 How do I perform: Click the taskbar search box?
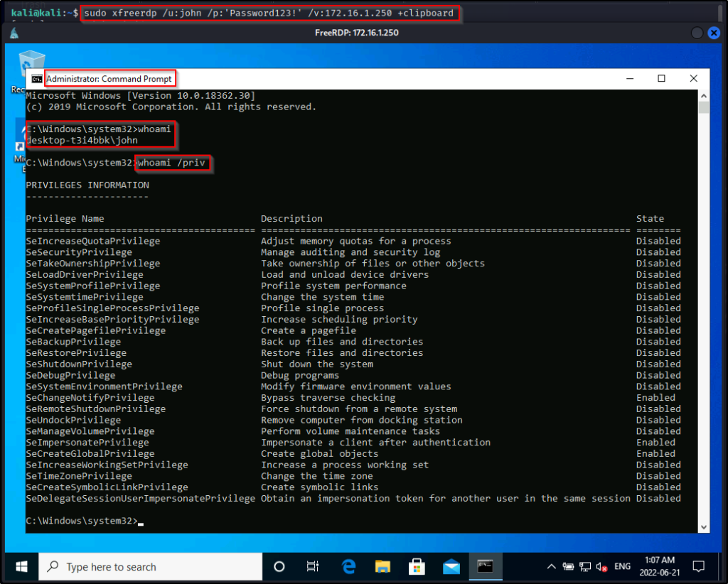(x=151, y=566)
